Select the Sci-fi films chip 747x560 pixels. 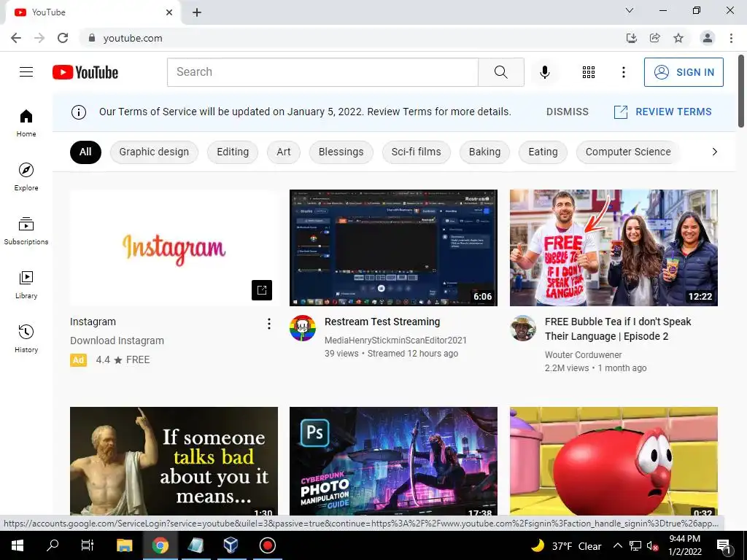pyautogui.click(x=417, y=152)
